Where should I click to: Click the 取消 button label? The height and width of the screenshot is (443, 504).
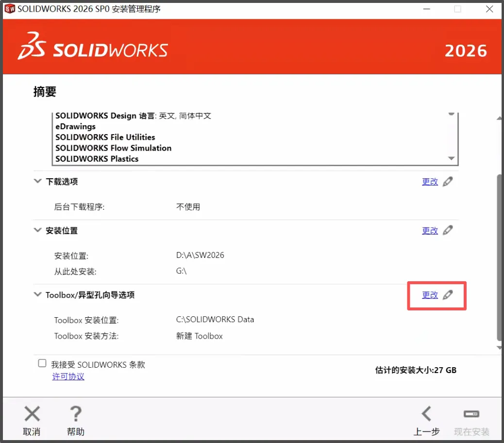pyautogui.click(x=32, y=432)
